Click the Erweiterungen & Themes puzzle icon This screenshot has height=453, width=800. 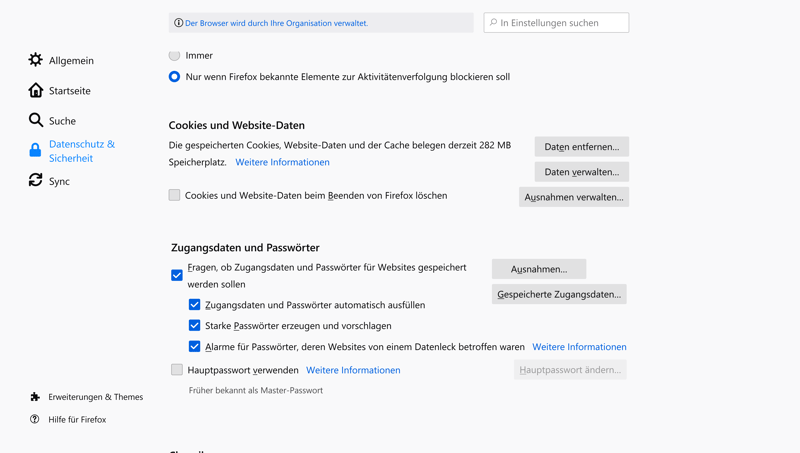[x=35, y=397]
